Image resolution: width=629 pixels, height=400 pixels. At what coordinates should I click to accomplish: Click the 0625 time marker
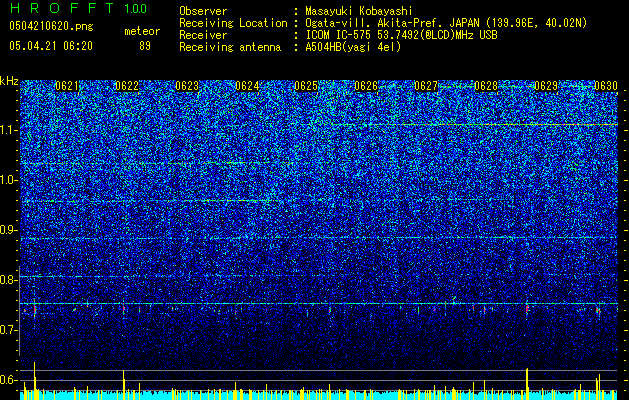[306, 86]
